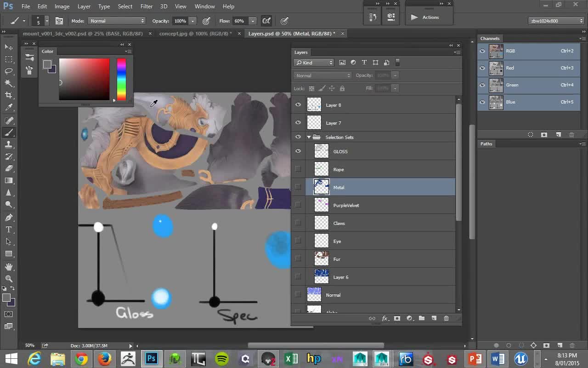Select the Move tool
The image size is (588, 368).
[x=9, y=47]
